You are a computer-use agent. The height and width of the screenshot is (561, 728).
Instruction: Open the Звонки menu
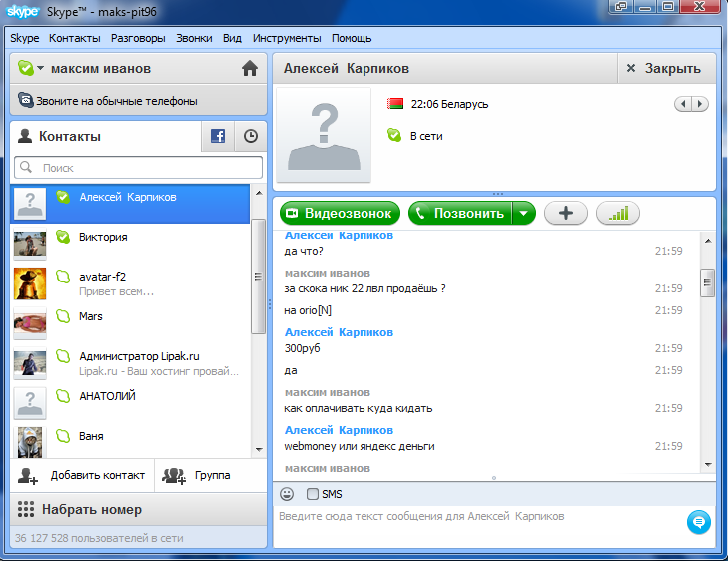coord(194,38)
